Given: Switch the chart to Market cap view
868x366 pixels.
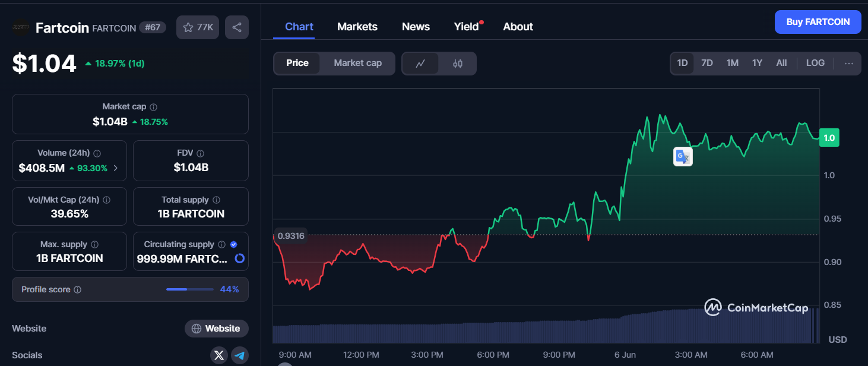Looking at the screenshot, I should (357, 62).
